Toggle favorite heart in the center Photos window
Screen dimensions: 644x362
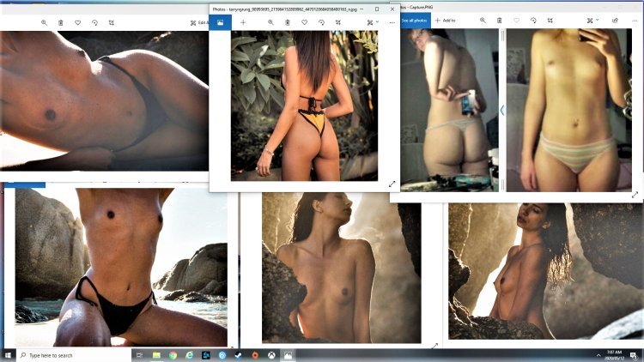(305, 22)
